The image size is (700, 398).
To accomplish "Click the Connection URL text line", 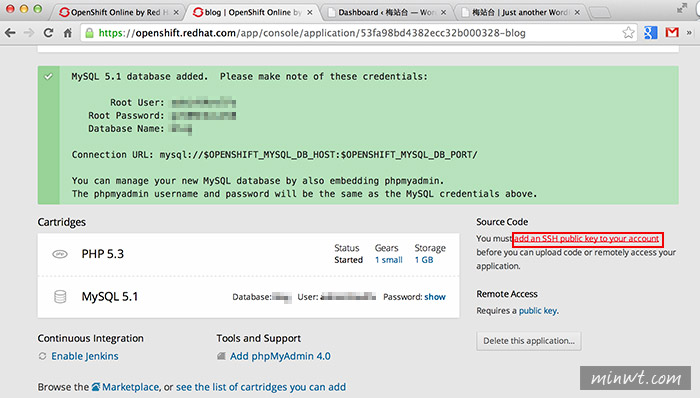I will coord(275,155).
